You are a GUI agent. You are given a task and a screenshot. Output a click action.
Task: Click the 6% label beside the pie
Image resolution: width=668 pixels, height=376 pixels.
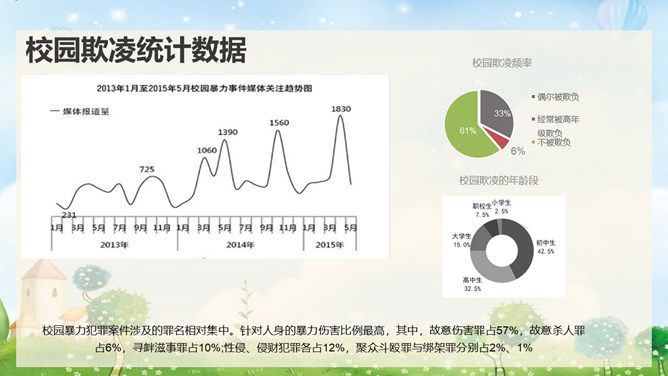click(518, 151)
